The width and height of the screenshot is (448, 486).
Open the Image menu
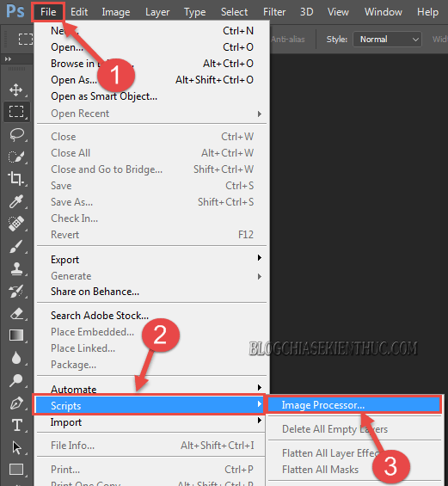click(116, 12)
